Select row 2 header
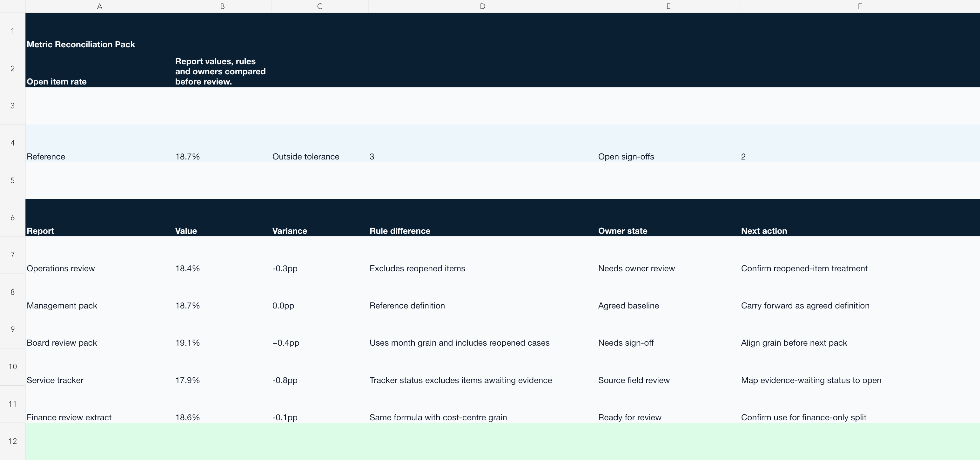980x460 pixels. (13, 69)
